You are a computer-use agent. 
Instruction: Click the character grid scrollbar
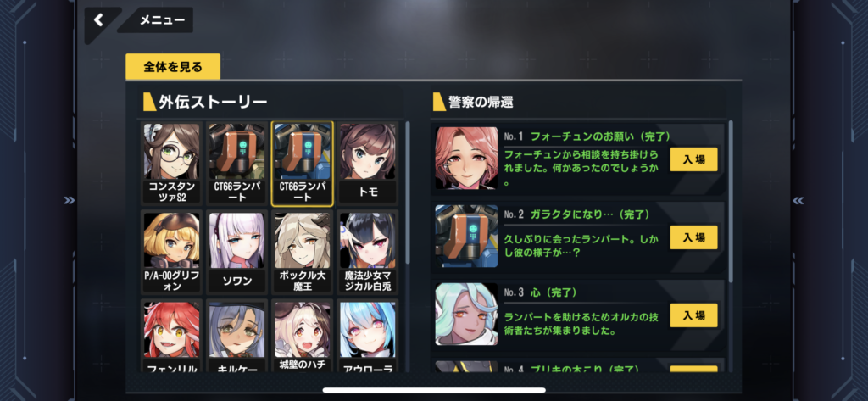[408, 192]
